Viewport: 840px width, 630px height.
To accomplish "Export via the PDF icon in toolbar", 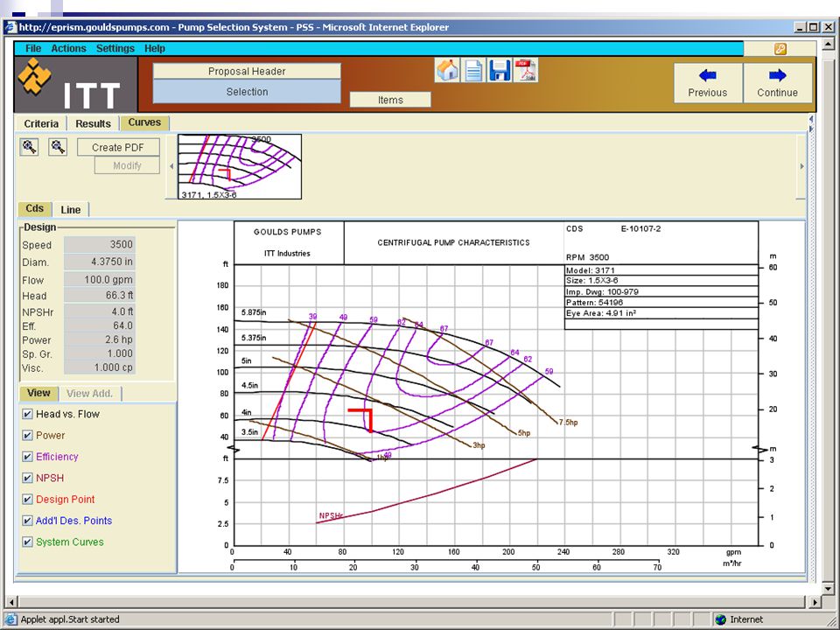I will (526, 71).
